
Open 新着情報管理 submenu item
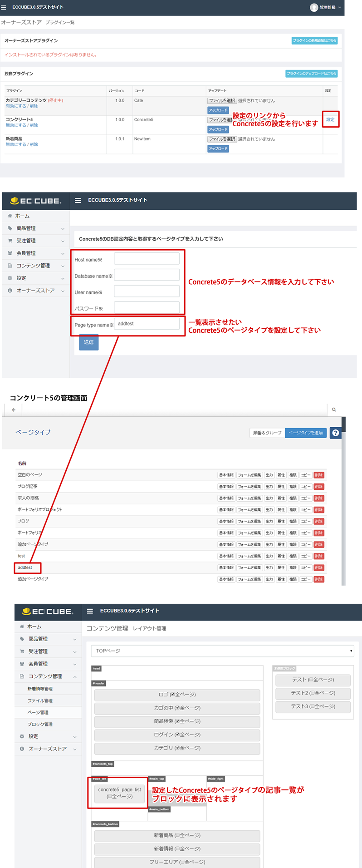40,689
